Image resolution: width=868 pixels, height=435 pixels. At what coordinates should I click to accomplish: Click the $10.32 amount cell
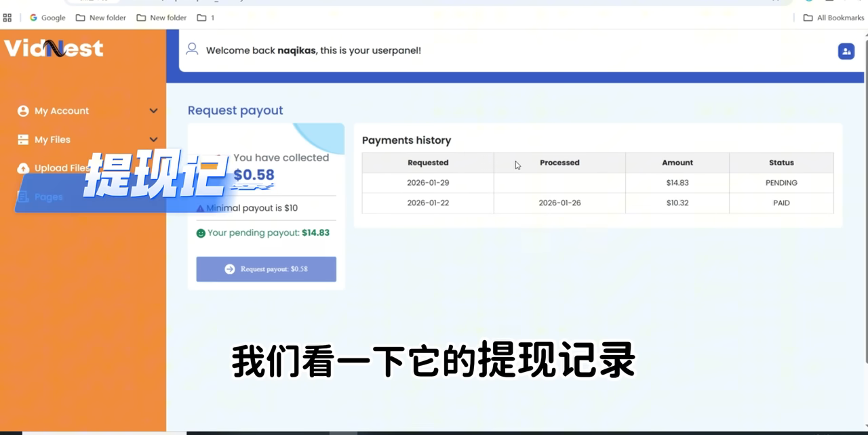coord(677,203)
